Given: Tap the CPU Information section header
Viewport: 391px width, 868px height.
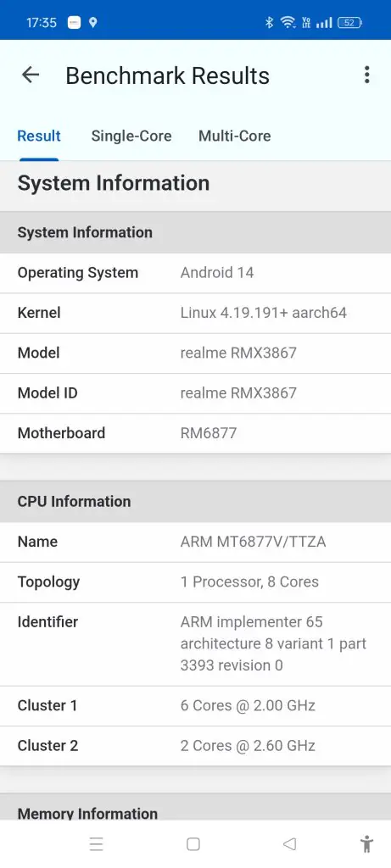Looking at the screenshot, I should (x=195, y=502).
